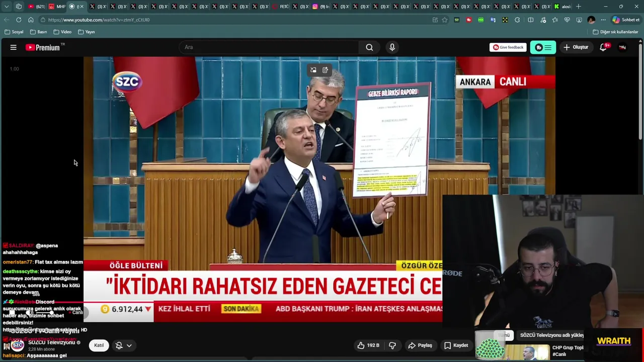Screen dimensions: 644x362
Task: Open the subscription notification bell dropdown
Action: tap(123, 345)
